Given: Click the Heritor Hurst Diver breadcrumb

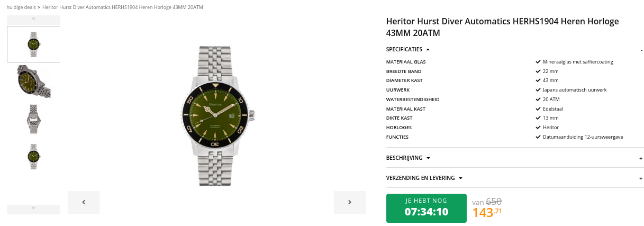Looking at the screenshot, I should click(x=122, y=7).
